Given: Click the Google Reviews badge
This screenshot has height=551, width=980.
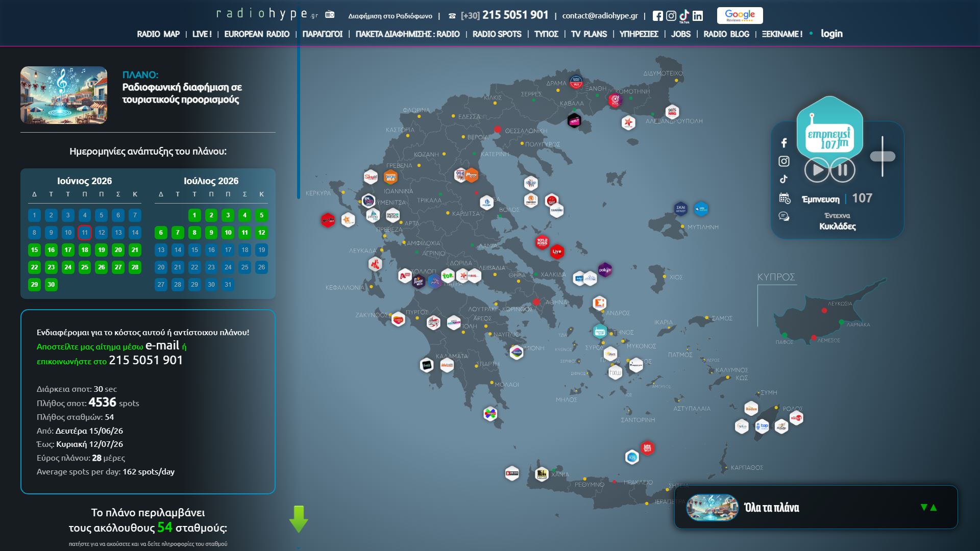Looking at the screenshot, I should pyautogui.click(x=740, y=15).
